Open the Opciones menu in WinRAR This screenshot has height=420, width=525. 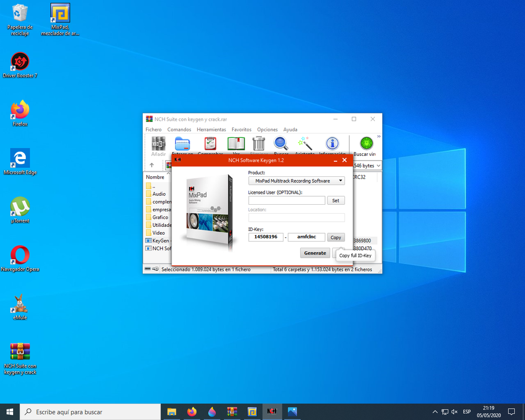click(267, 129)
